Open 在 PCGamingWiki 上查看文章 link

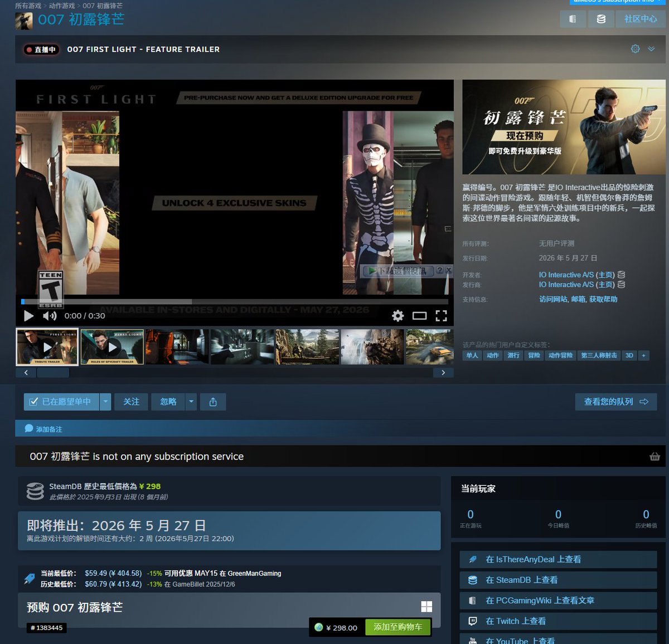(x=558, y=601)
